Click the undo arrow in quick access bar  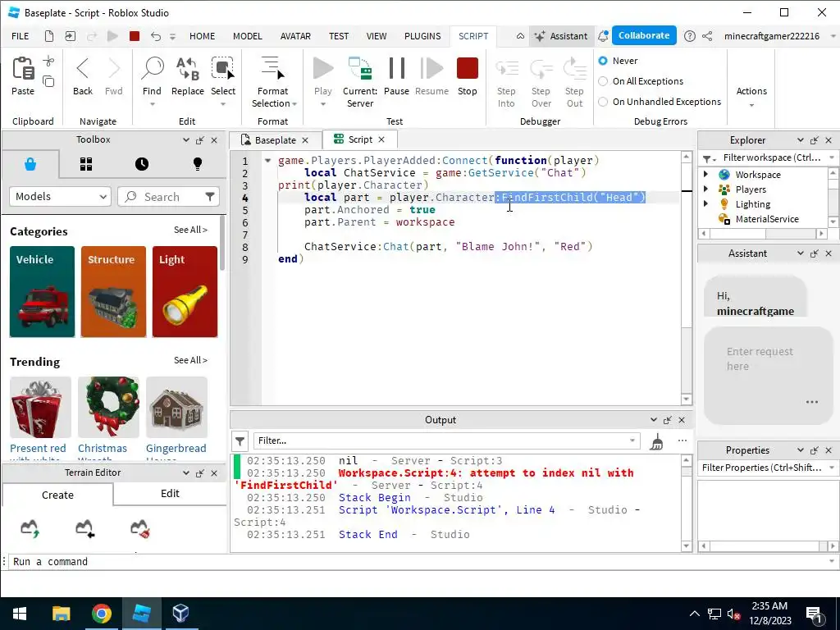(155, 36)
